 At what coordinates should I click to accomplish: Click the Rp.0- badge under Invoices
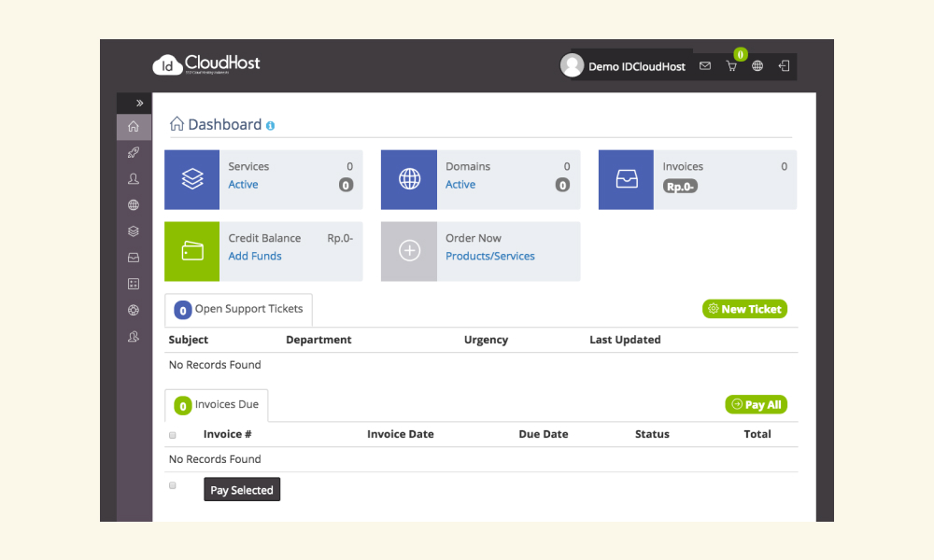tap(680, 187)
